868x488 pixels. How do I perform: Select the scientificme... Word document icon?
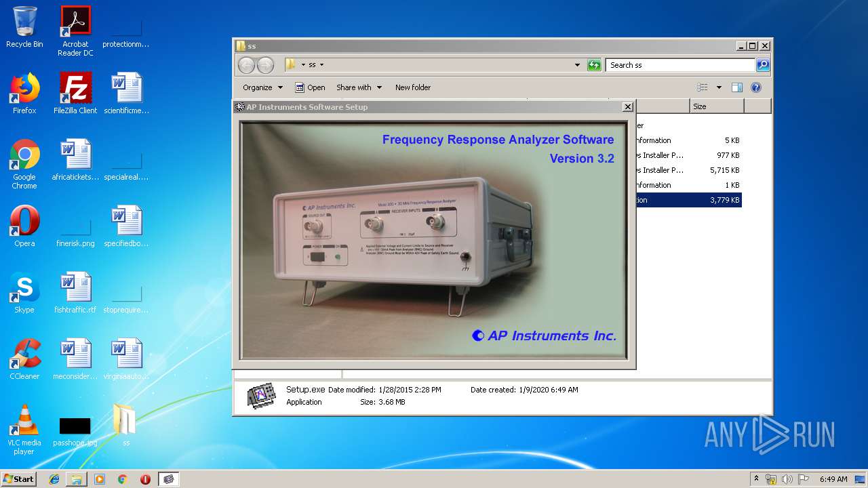[x=126, y=94]
